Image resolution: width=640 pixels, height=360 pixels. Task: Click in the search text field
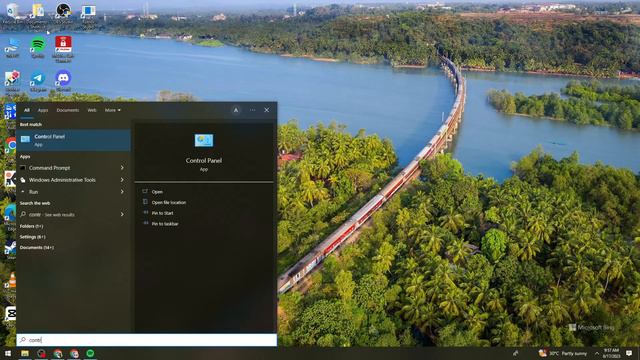[x=147, y=340]
